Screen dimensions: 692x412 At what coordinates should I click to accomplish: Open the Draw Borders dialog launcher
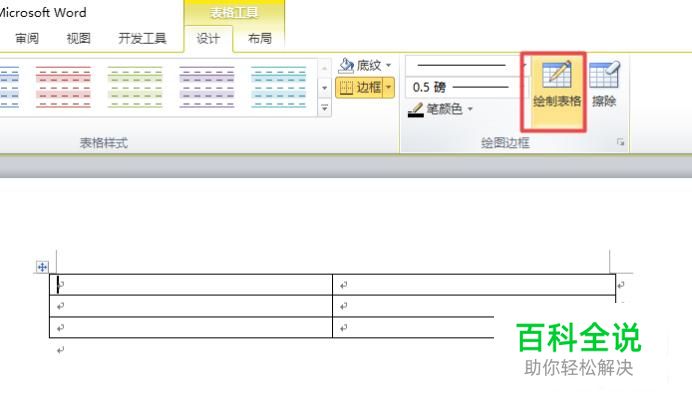click(621, 142)
